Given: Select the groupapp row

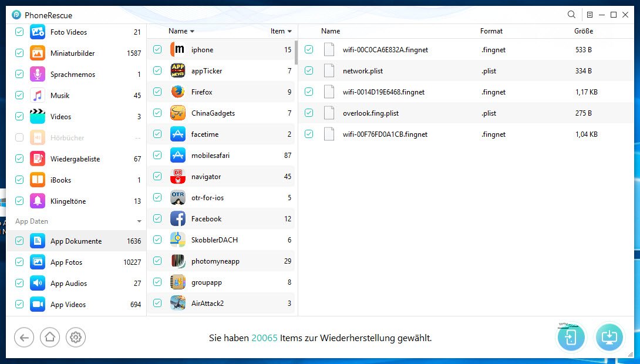Looking at the screenshot, I should pos(221,282).
